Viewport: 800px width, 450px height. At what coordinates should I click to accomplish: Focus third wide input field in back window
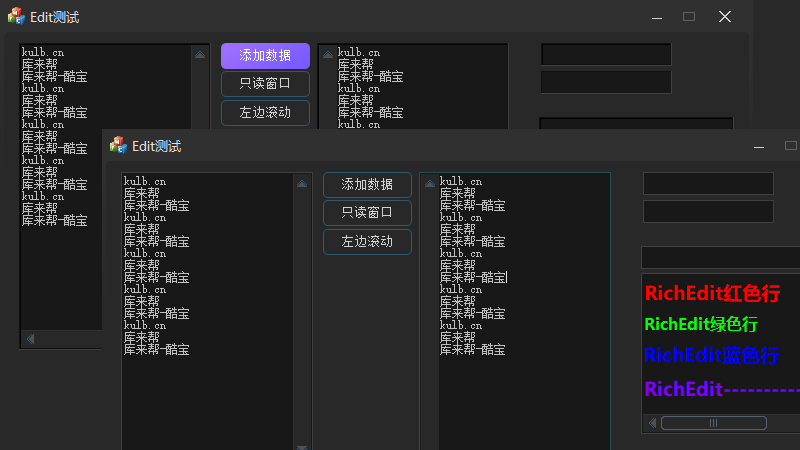(636, 123)
